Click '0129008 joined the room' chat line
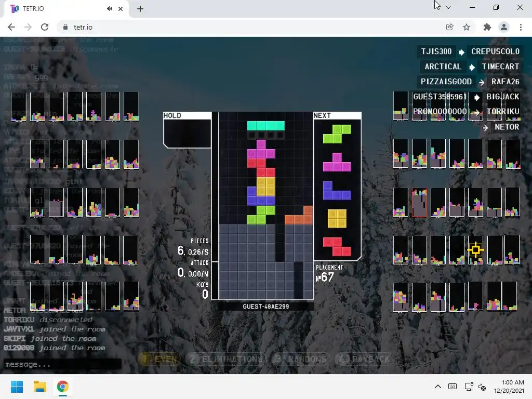Image resolution: width=532 pixels, height=399 pixels. (54, 348)
